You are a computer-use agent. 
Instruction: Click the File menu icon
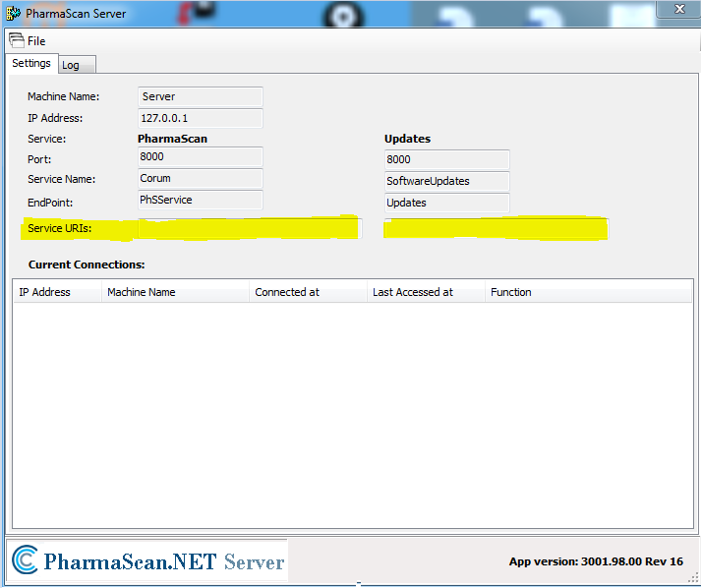pos(17,40)
